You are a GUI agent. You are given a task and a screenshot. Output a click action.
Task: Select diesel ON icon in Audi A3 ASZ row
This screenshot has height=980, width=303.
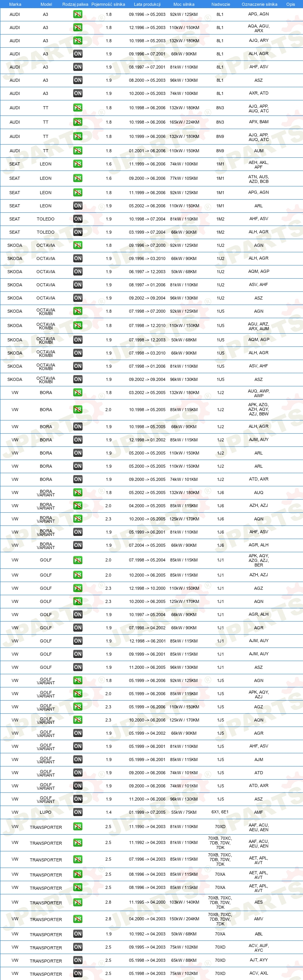tap(78, 80)
